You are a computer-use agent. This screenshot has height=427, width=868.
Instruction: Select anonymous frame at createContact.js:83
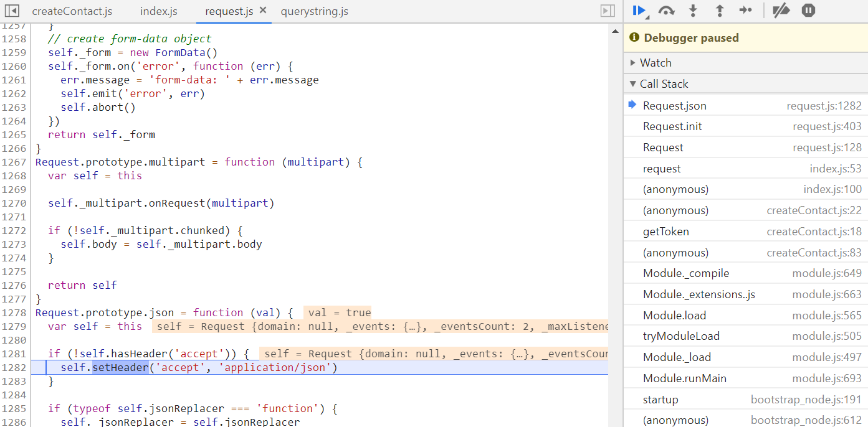(746, 253)
